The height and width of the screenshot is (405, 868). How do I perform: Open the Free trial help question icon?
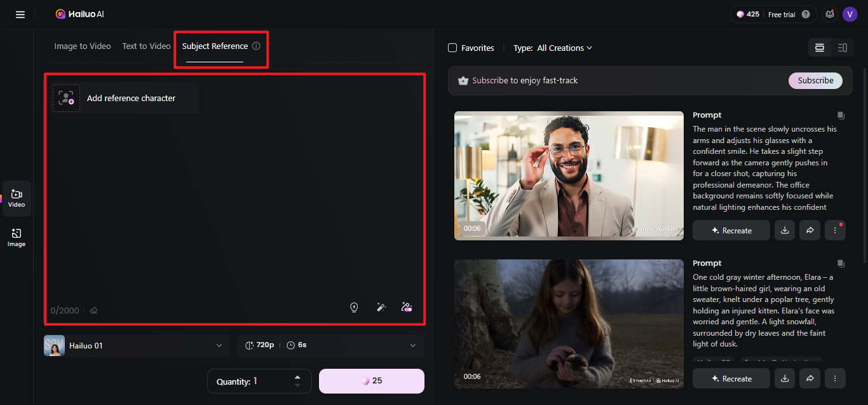coord(806,15)
